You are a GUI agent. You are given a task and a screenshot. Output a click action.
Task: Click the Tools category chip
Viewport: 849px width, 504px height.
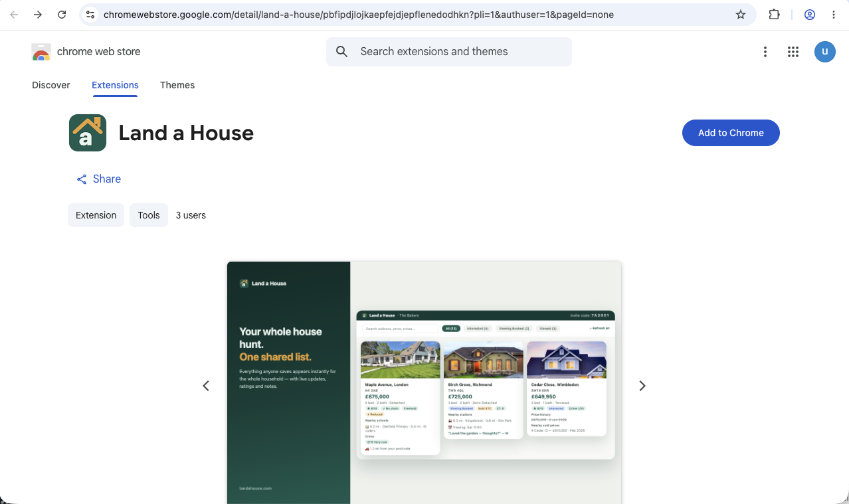(149, 215)
